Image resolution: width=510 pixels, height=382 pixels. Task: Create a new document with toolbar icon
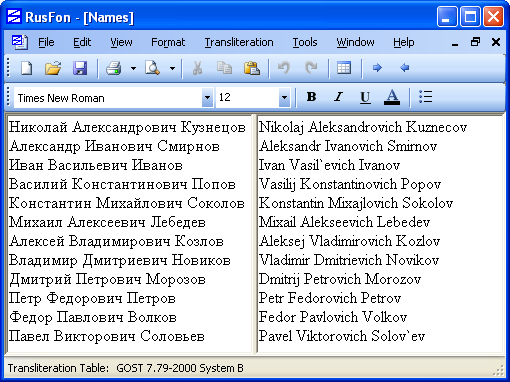(x=27, y=68)
